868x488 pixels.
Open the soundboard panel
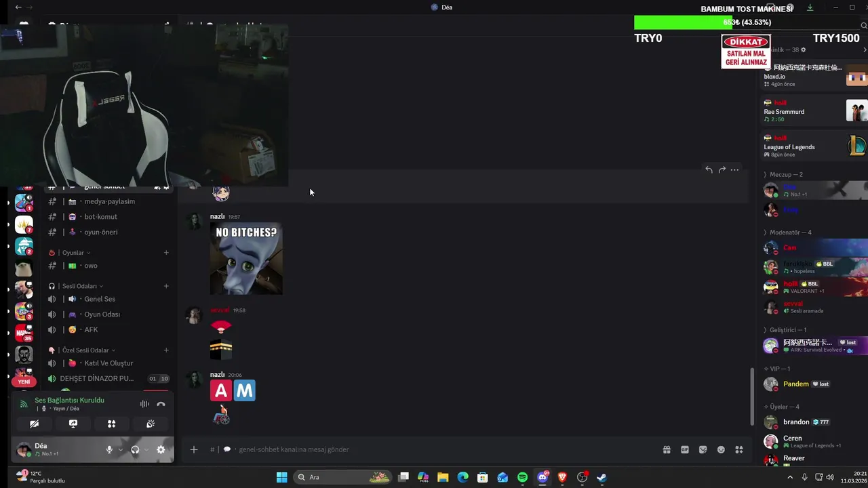point(151,424)
